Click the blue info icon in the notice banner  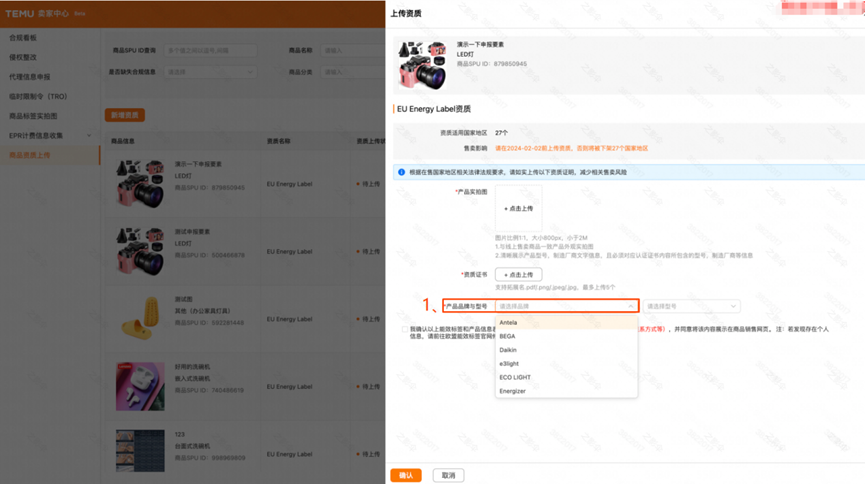402,172
